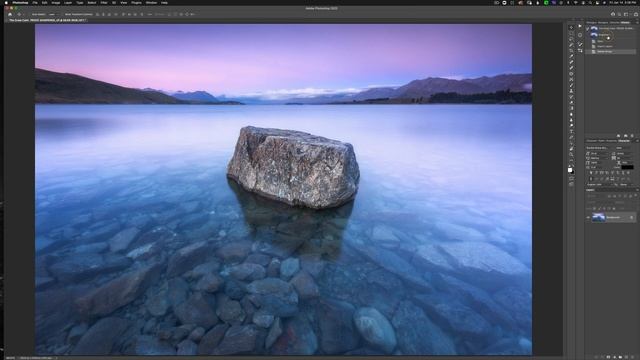The width and height of the screenshot is (640, 360).
Task: Create new snapshot with camera icon
Action: point(626,136)
